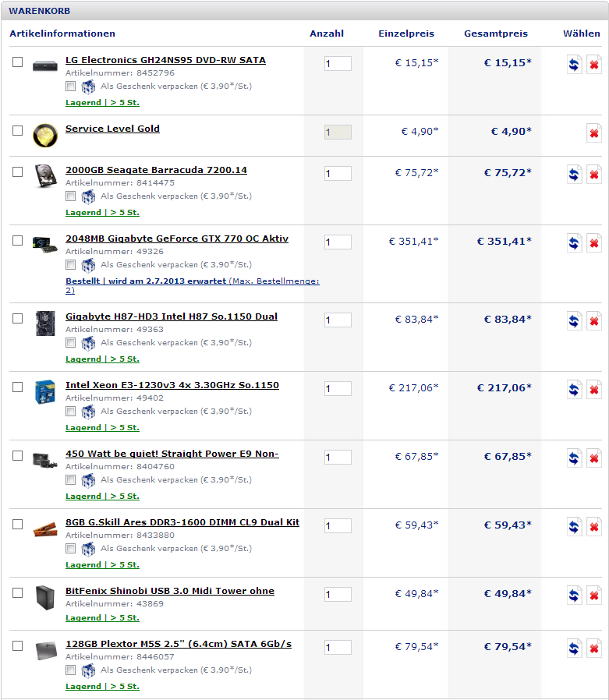Enable gift wrap for Seagate Barracuda
The width and height of the screenshot is (609, 700).
70,196
